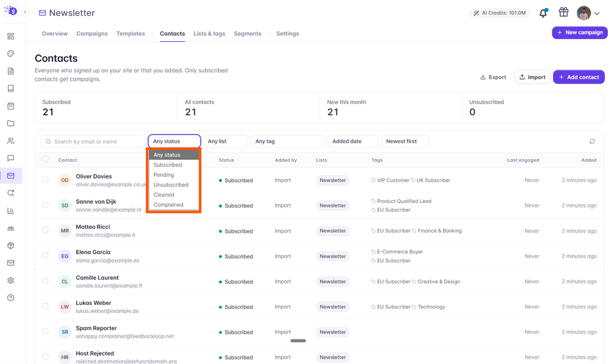Click the Add contact button

pos(579,77)
